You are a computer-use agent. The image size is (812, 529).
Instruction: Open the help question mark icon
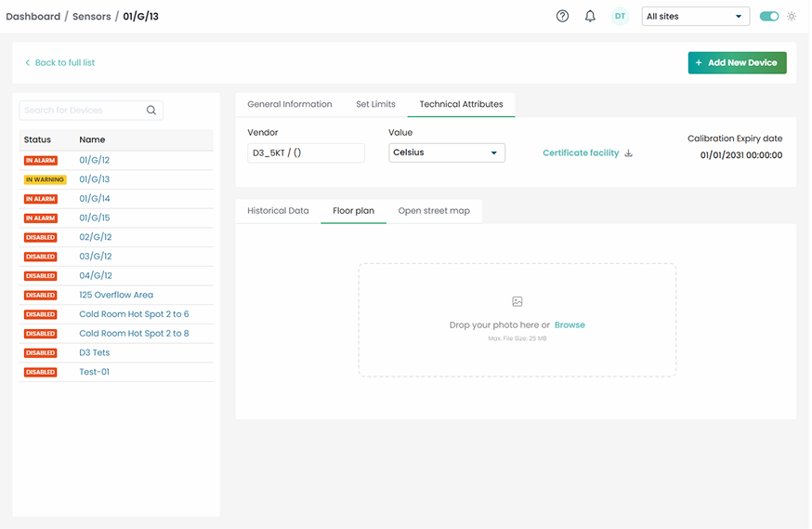coord(562,16)
